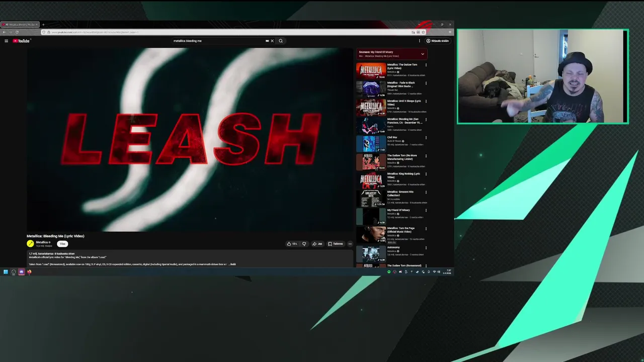Open a new browser tab with plus icon

pos(43,25)
